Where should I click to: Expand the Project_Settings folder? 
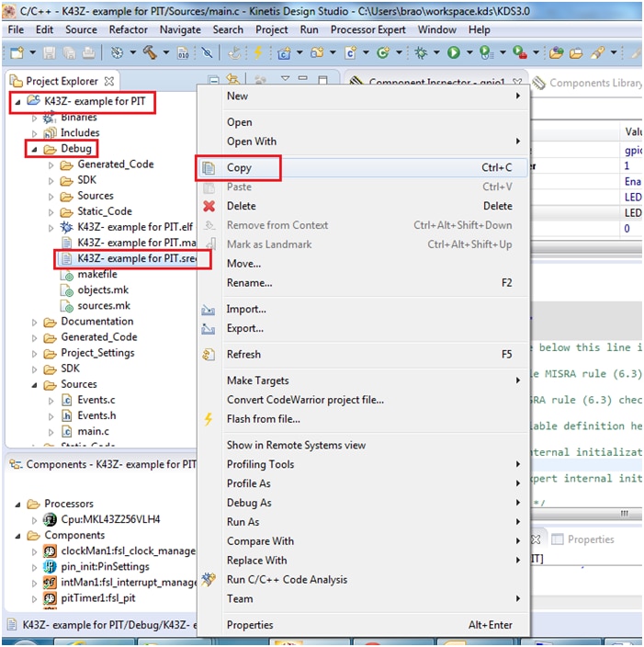tap(34, 354)
